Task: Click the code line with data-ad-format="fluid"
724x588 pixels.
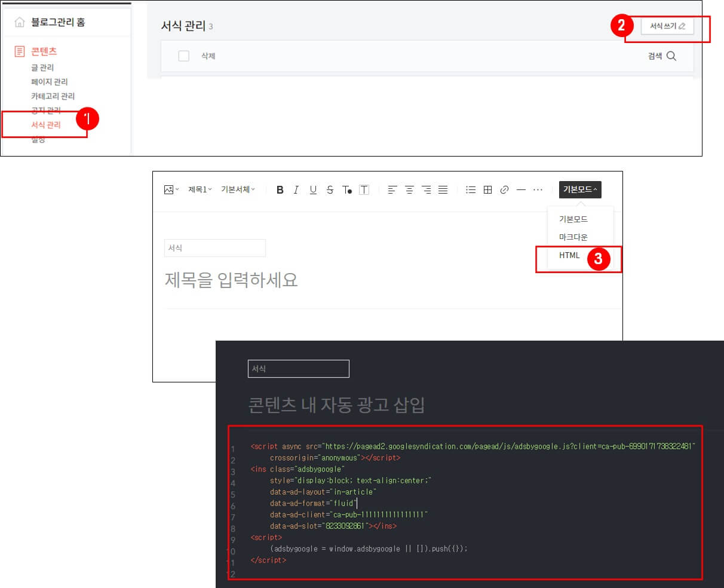Action: tap(312, 503)
